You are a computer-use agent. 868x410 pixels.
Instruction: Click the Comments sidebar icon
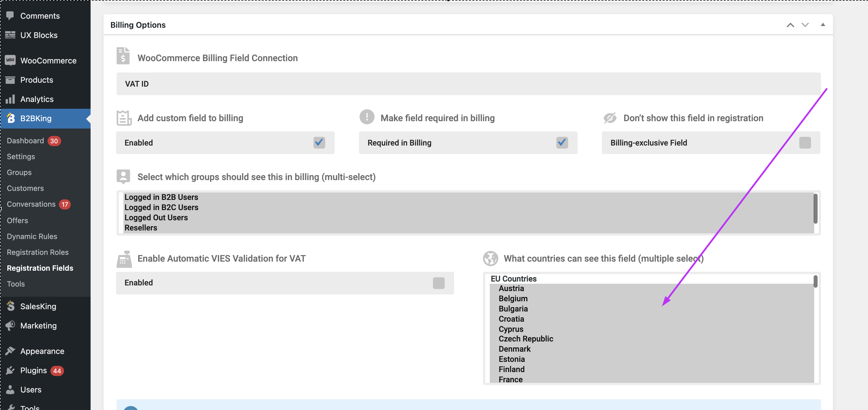click(10, 16)
